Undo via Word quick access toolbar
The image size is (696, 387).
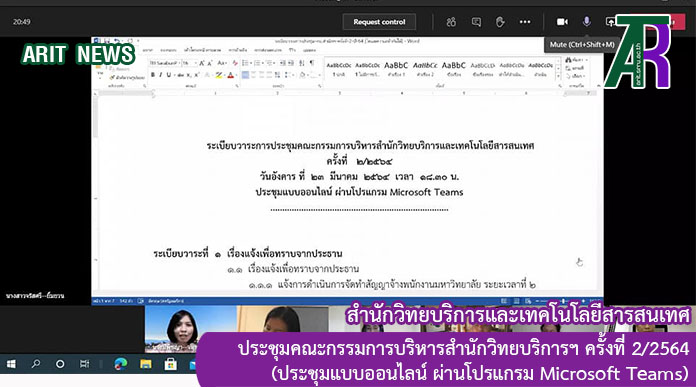[116, 40]
